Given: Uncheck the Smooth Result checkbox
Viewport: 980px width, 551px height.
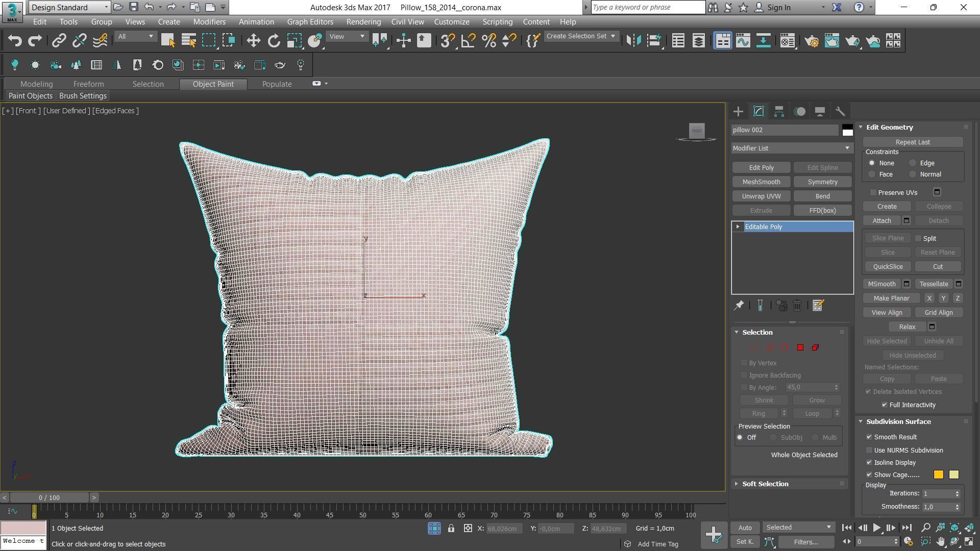Looking at the screenshot, I should (x=869, y=437).
